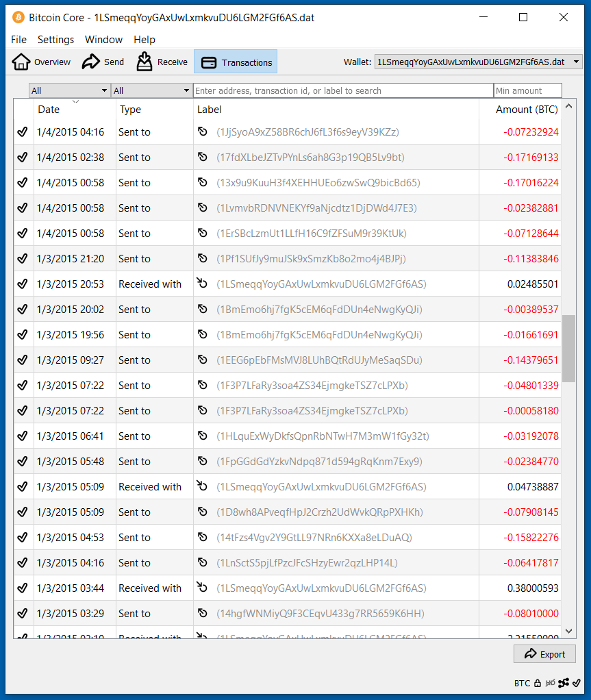Image resolution: width=591 pixels, height=700 pixels.
Task: Click sent icon beside 1EEG6pEbFMsMVJ8LUhBQtRdUJyMeSaqSDu
Action: tap(203, 360)
